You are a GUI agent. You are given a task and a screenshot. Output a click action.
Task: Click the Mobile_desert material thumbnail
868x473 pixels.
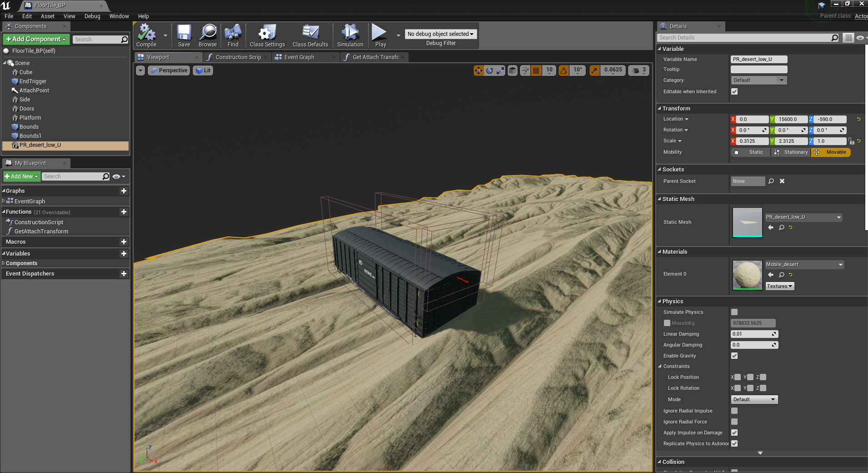pyautogui.click(x=747, y=275)
